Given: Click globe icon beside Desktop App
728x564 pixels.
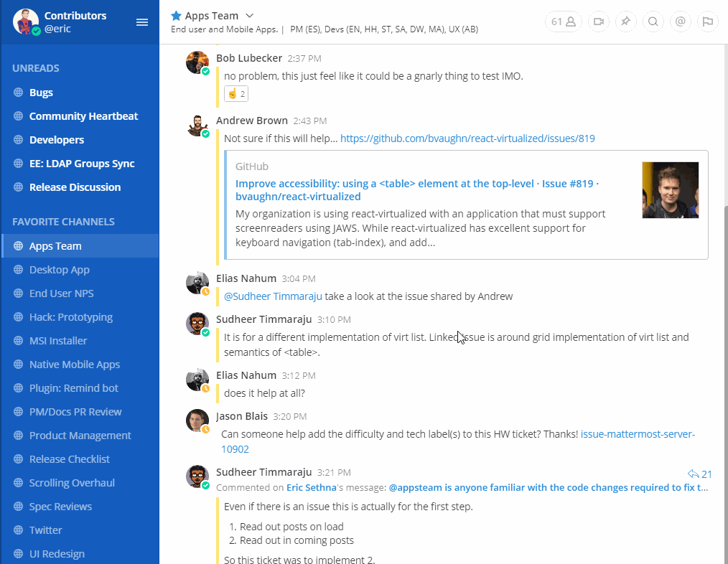Looking at the screenshot, I should 18,269.
